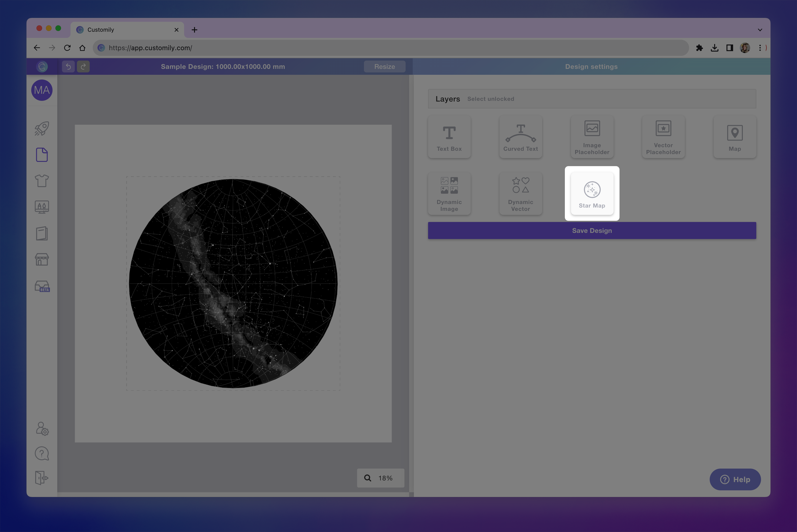Add a Text Box layer
Viewport: 797px width, 532px height.
(x=449, y=137)
